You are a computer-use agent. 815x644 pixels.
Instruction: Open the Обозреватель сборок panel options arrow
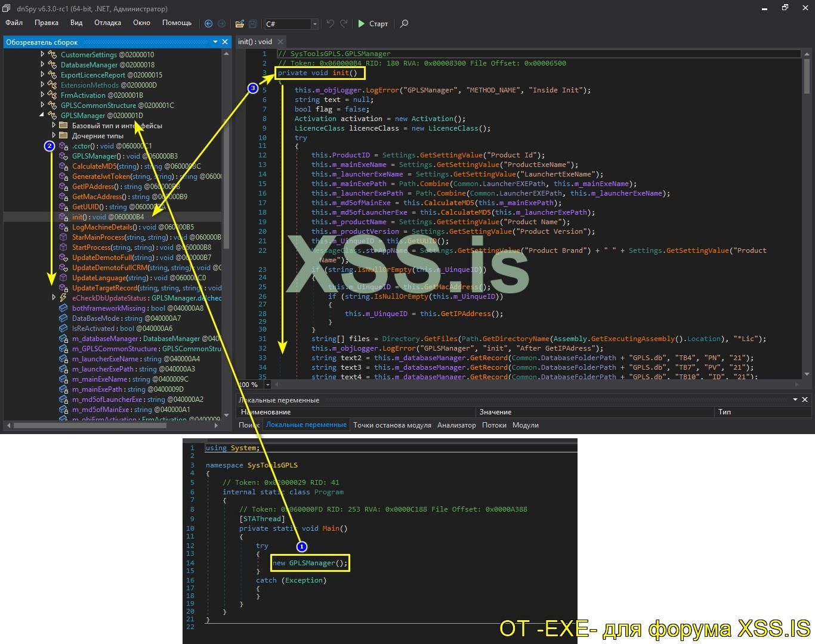click(x=215, y=42)
